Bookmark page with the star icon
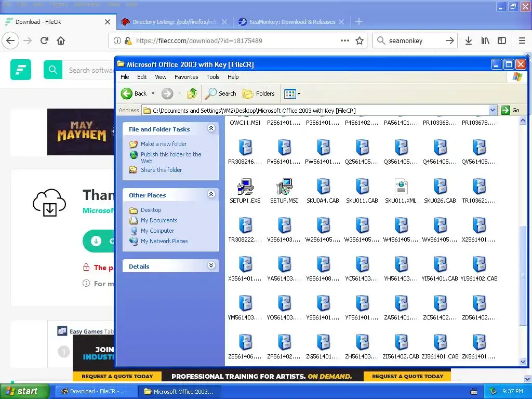This screenshot has width=532, height=399. click(x=360, y=41)
